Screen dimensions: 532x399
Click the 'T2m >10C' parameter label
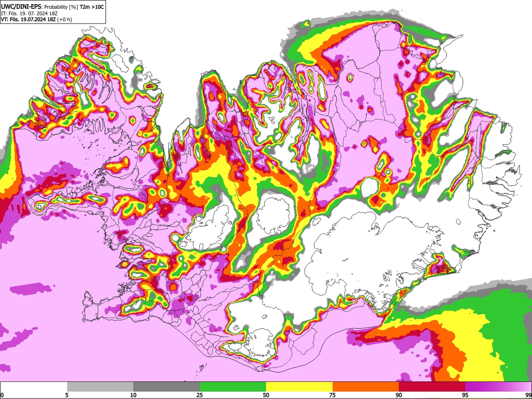pyautogui.click(x=92, y=7)
